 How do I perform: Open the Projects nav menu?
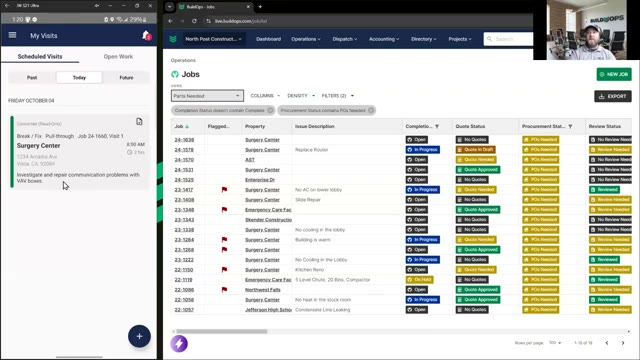point(460,39)
